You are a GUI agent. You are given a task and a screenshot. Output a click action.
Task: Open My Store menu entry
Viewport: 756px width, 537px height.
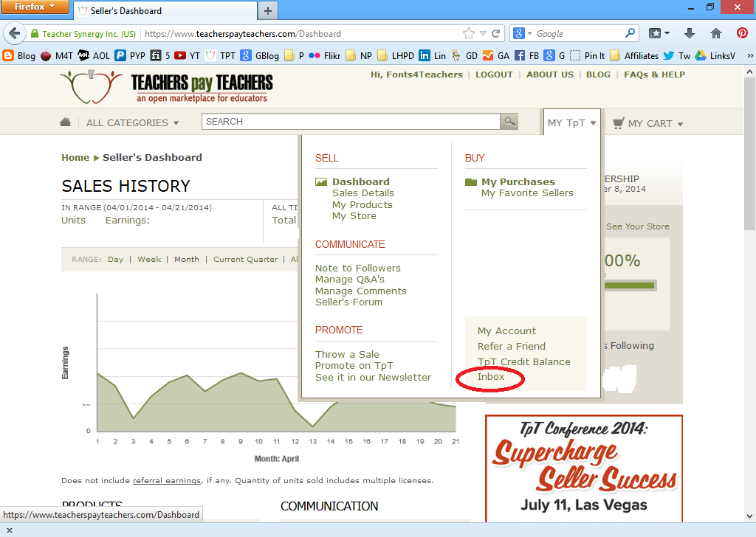(x=354, y=216)
